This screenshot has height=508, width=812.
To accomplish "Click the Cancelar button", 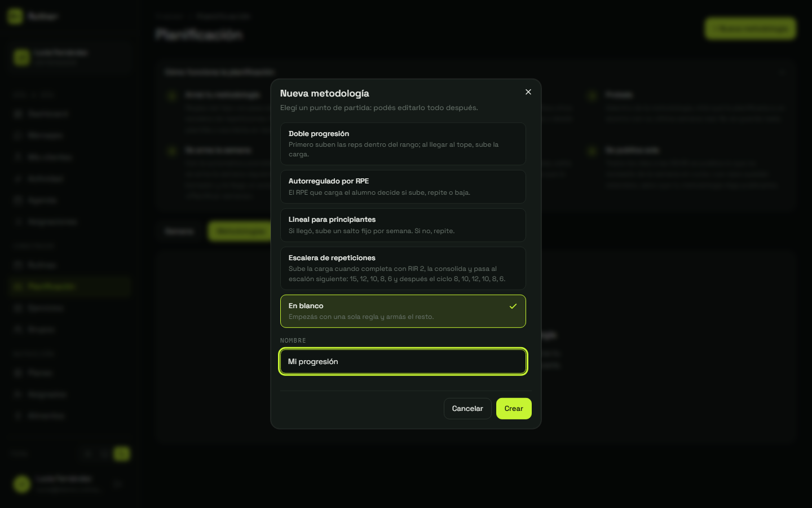I will [x=467, y=409].
